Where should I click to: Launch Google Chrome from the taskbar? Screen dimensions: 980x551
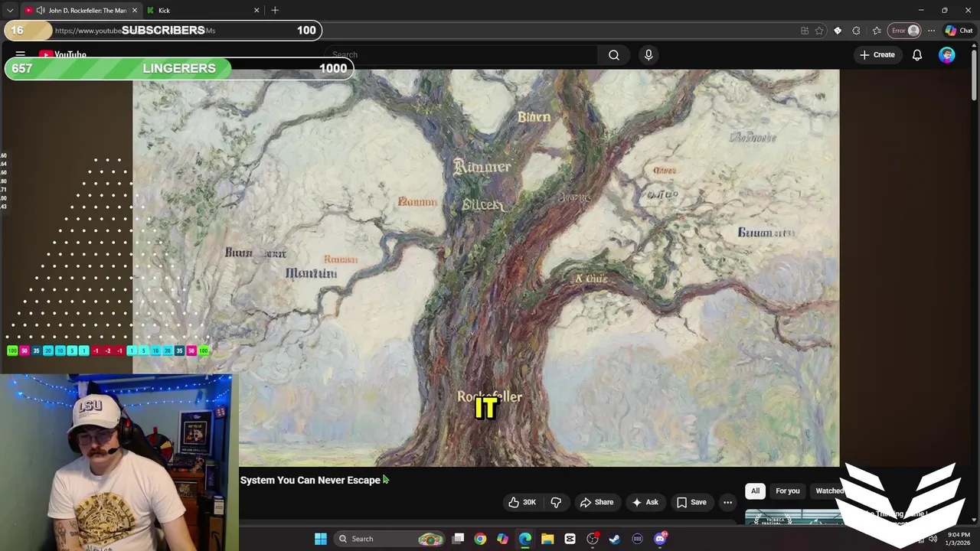click(x=480, y=539)
